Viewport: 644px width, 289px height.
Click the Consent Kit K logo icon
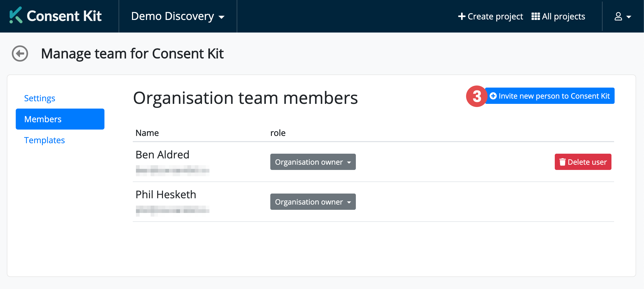click(15, 15)
